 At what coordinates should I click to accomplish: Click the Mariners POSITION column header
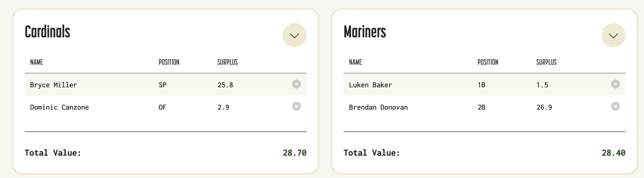488,62
